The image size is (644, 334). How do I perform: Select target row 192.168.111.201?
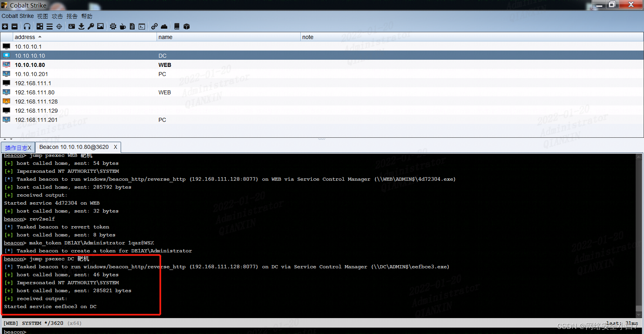(322, 120)
